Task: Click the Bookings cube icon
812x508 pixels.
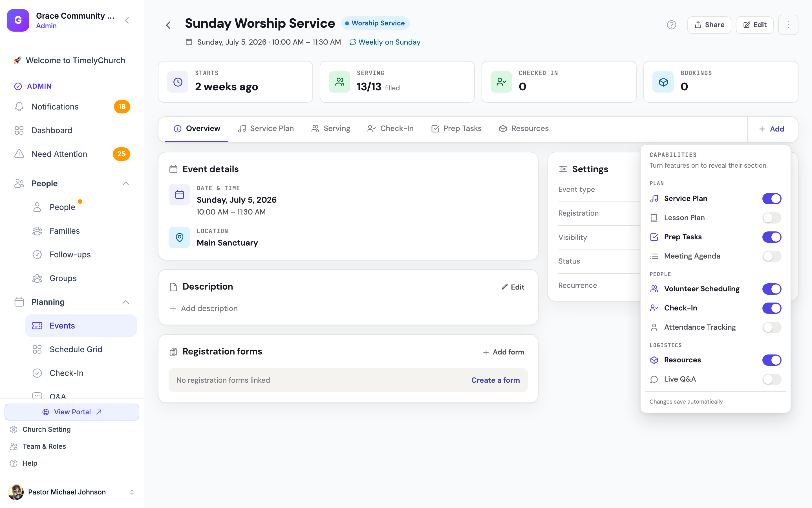Action: pos(663,82)
